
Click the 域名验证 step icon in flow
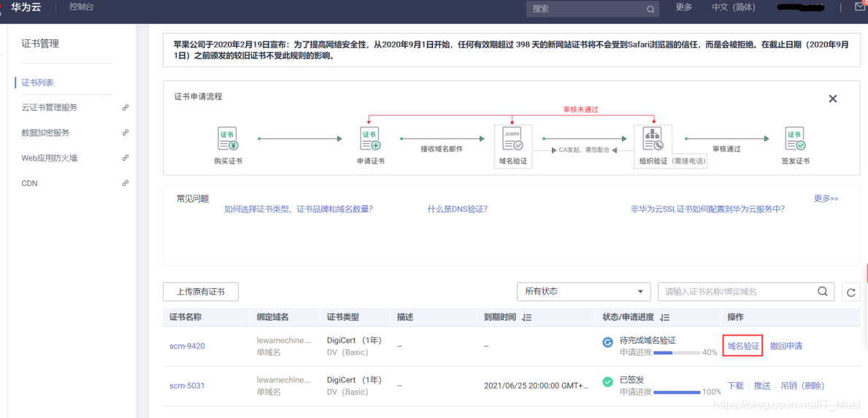click(x=512, y=138)
